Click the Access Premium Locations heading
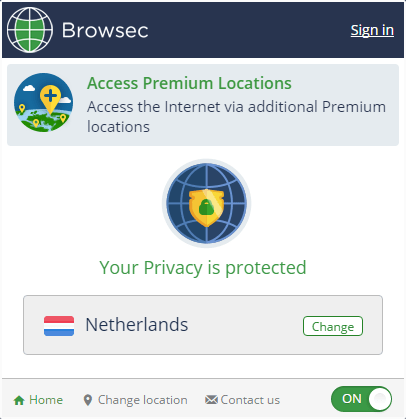This screenshot has width=406, height=419. pos(189,83)
